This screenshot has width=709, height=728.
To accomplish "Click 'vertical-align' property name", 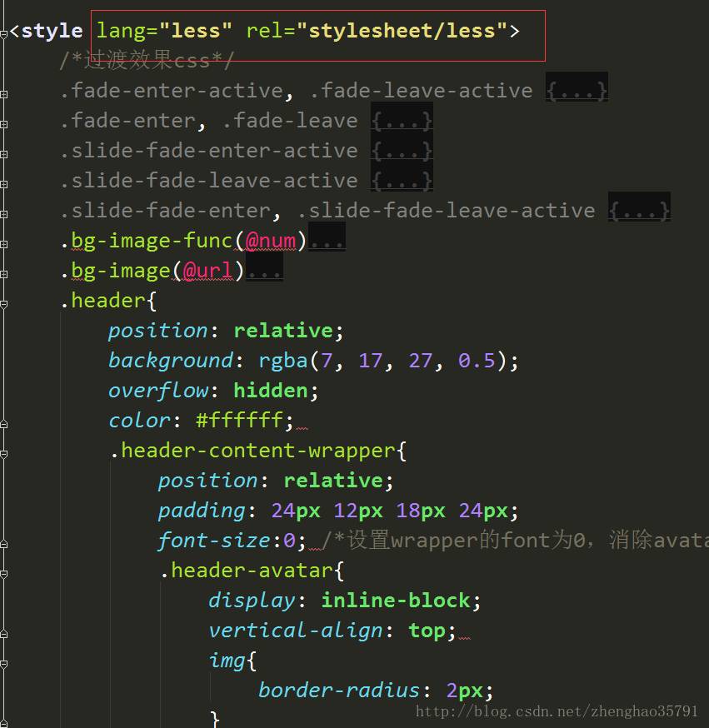I will [x=295, y=631].
